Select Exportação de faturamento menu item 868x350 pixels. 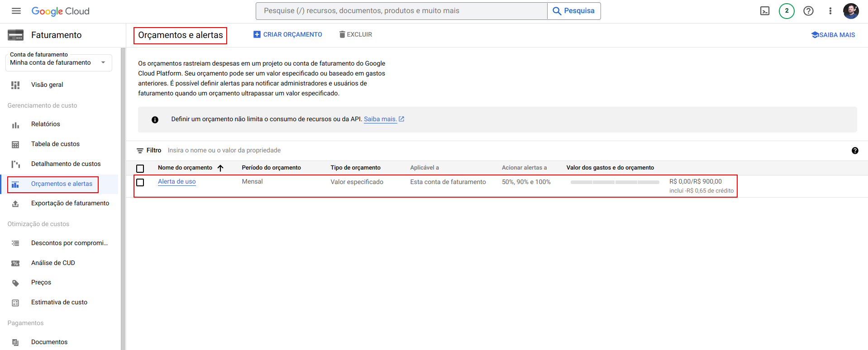click(70, 203)
